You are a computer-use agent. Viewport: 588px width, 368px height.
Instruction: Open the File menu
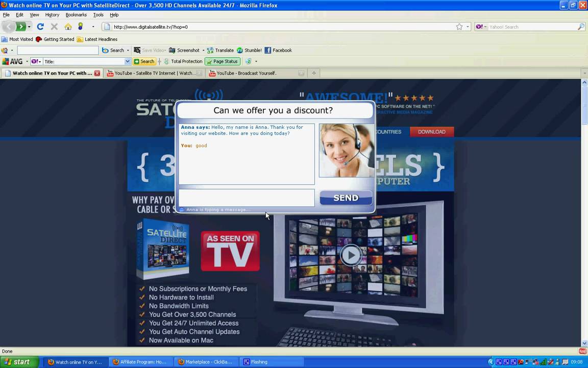[6, 15]
